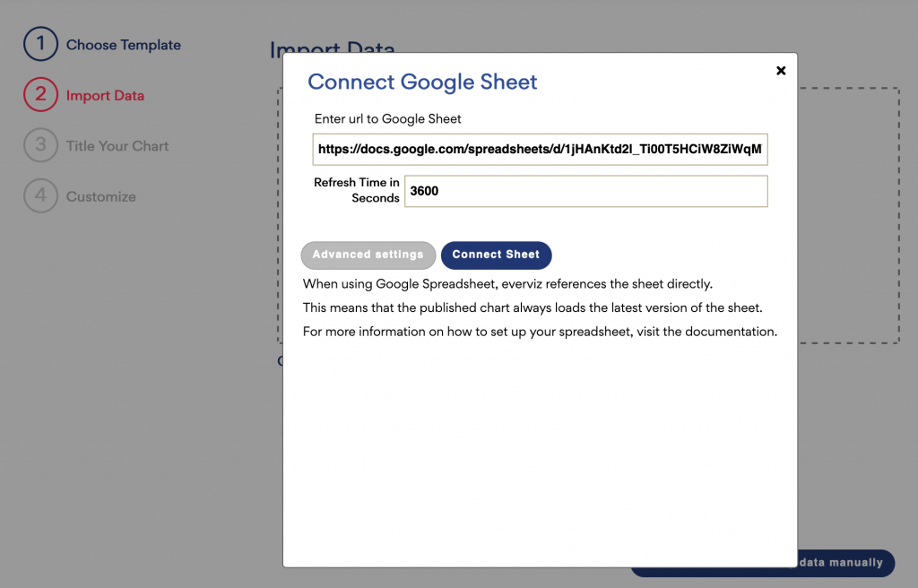918x588 pixels.
Task: Open the Customize step
Action: (x=100, y=196)
